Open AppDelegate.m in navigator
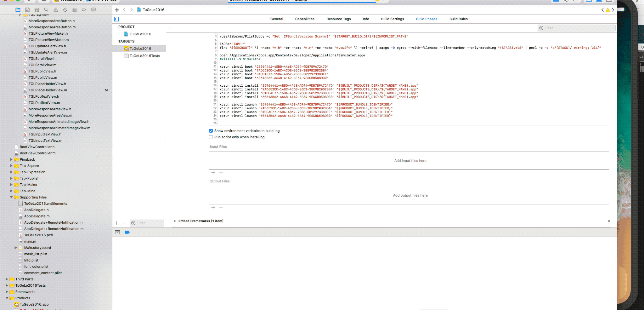The image size is (644, 310). 37,216
